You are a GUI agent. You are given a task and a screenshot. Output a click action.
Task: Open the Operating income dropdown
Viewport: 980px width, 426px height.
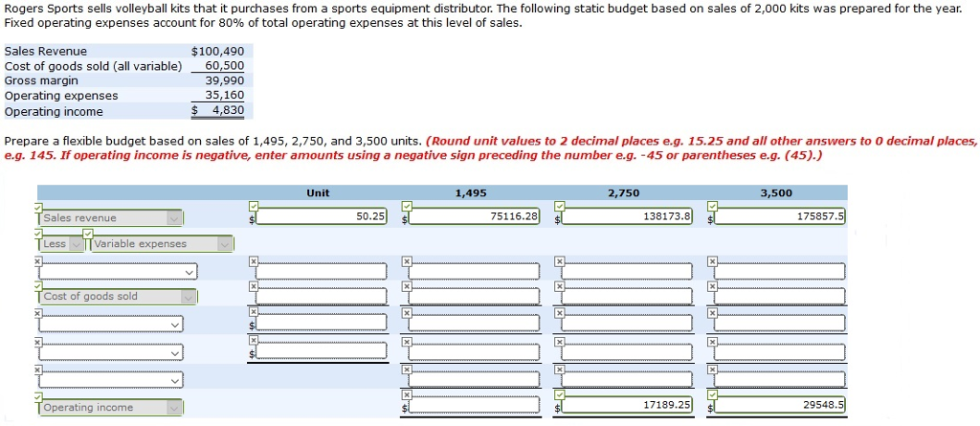tap(110, 407)
